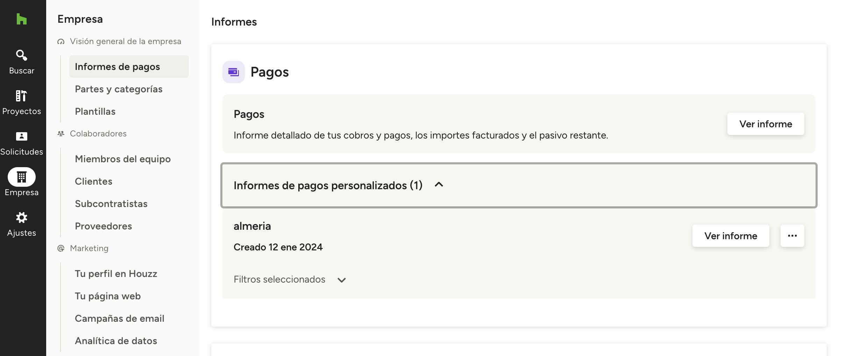The height and width of the screenshot is (356, 868).
Task: Go to Subcontratistas list
Action: (111, 204)
